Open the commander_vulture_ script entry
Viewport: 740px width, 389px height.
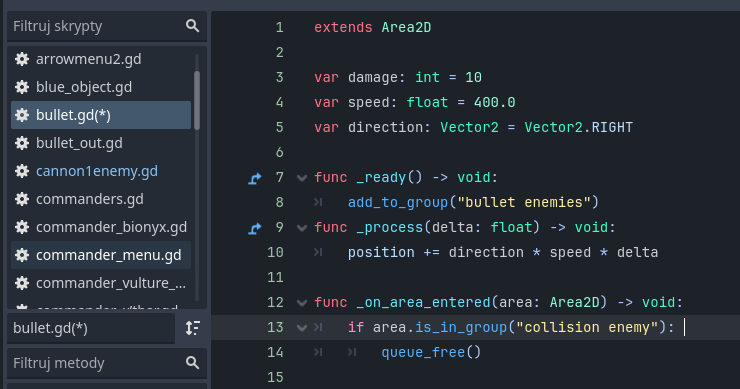pos(101,283)
